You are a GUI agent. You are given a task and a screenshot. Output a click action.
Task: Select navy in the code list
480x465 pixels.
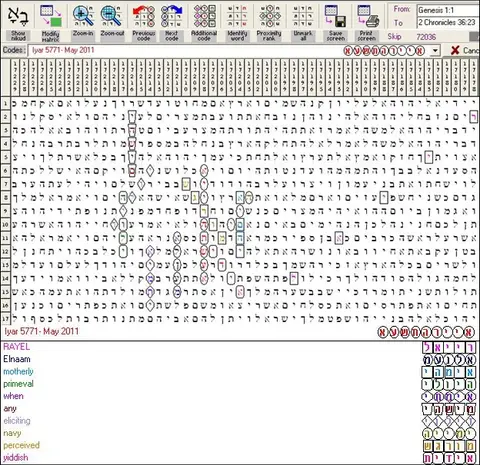click(x=12, y=433)
